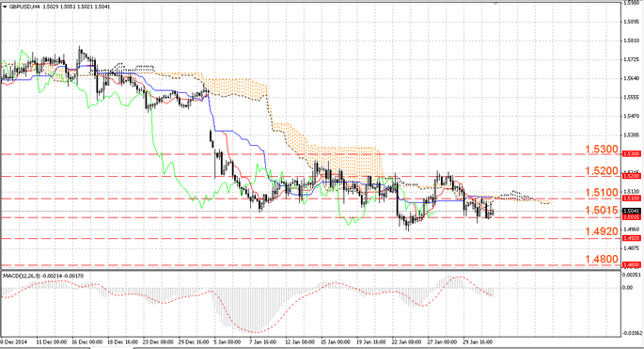
Task: Select the GBPUSD,H4 chart title text
Action: pos(24,7)
